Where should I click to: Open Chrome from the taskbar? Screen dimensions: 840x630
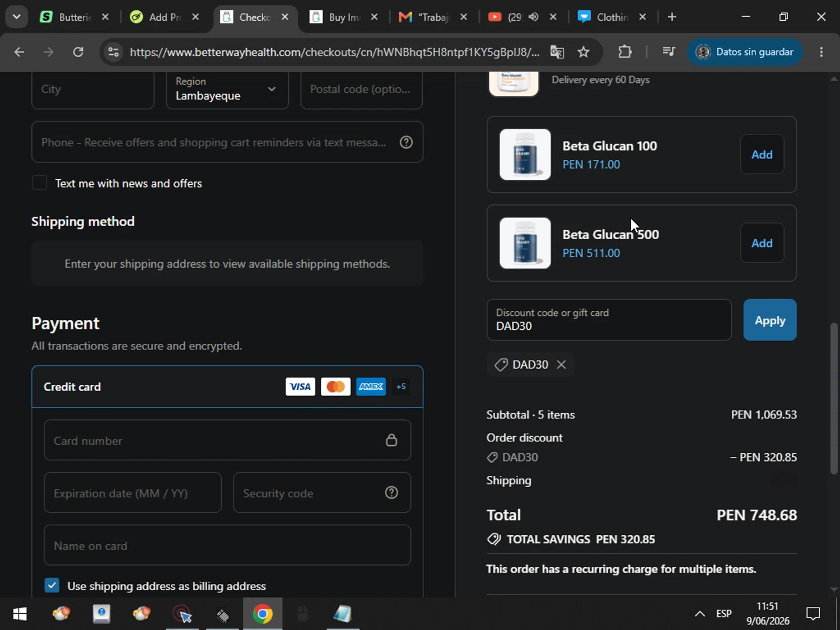point(263,614)
